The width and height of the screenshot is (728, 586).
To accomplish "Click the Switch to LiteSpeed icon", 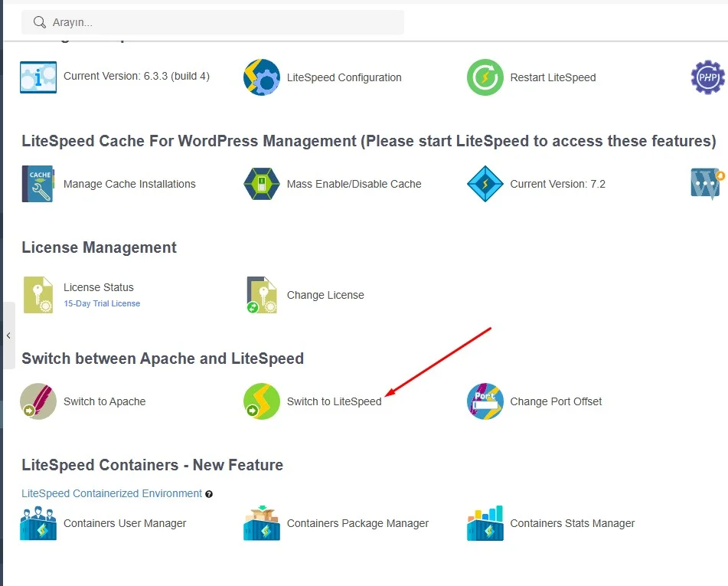I will coord(262,401).
